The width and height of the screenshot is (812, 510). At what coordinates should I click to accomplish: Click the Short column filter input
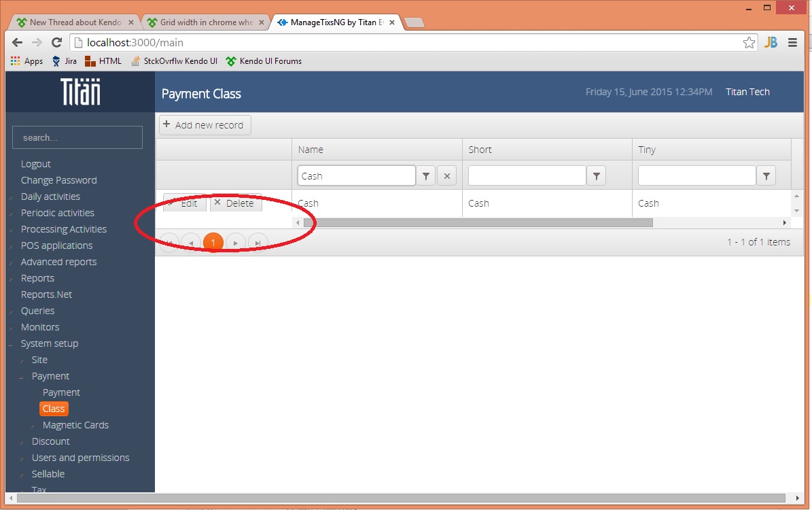pos(527,175)
